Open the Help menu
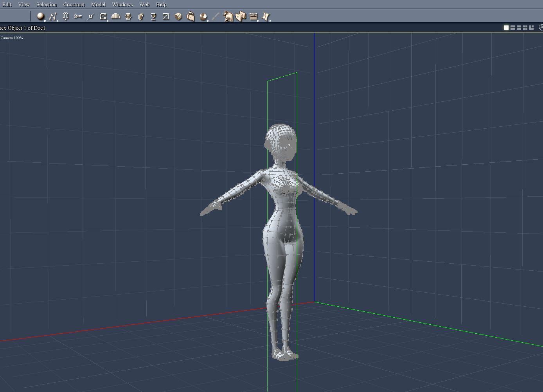Screen dimensions: 543x392 161,4
